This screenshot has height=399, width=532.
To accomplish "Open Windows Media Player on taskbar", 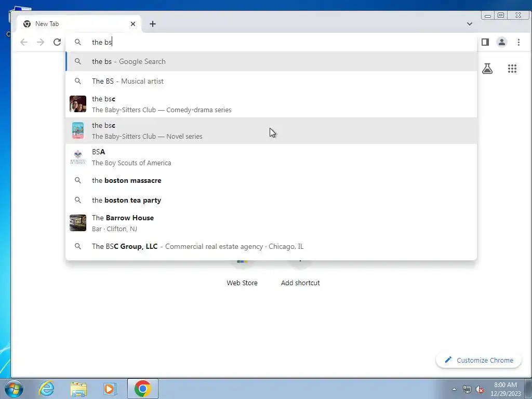I will click(110, 389).
